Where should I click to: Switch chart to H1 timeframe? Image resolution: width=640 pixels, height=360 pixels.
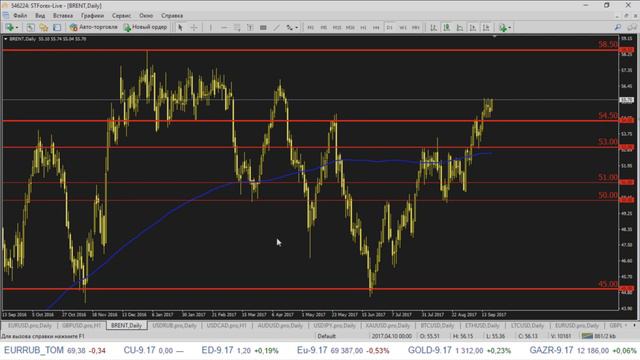363,27
